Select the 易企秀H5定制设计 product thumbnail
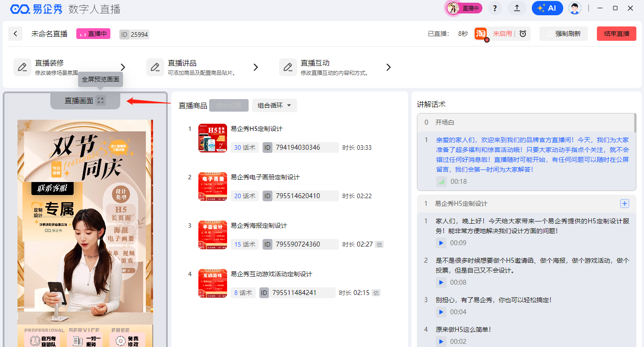The width and height of the screenshot is (644, 347). 213,138
